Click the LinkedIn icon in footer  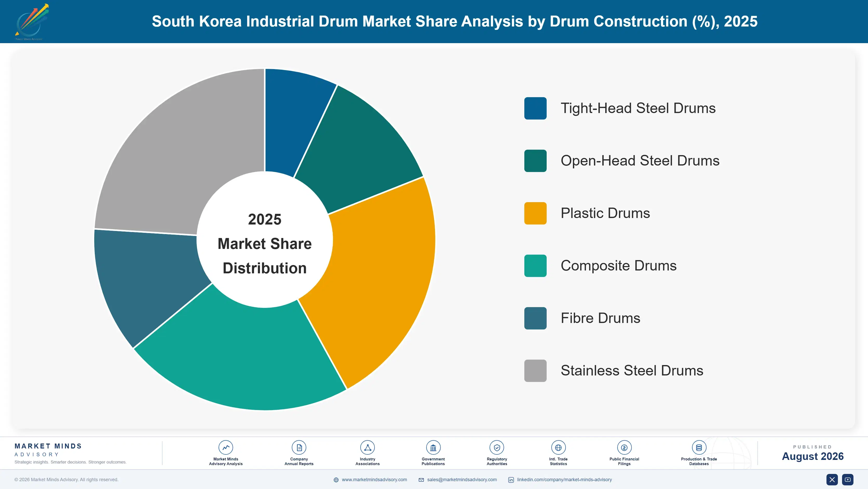[x=511, y=480]
